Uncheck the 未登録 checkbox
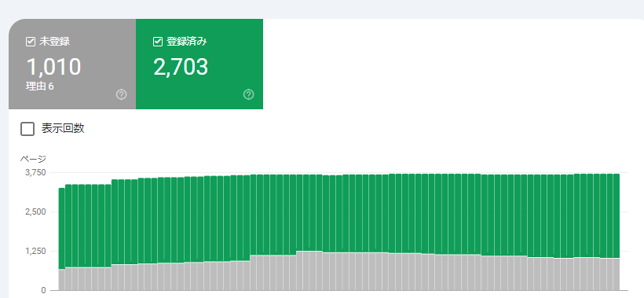The height and width of the screenshot is (298, 644). (31, 42)
